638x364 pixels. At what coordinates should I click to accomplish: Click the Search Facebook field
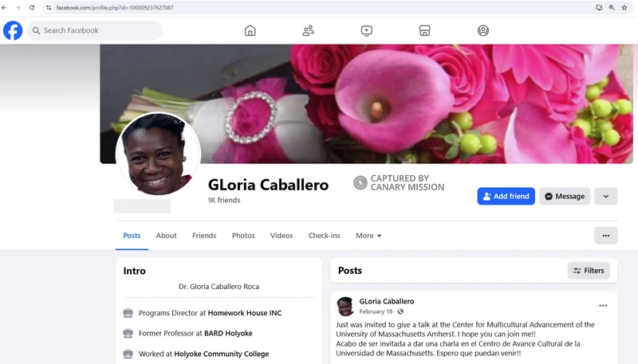[x=95, y=30]
